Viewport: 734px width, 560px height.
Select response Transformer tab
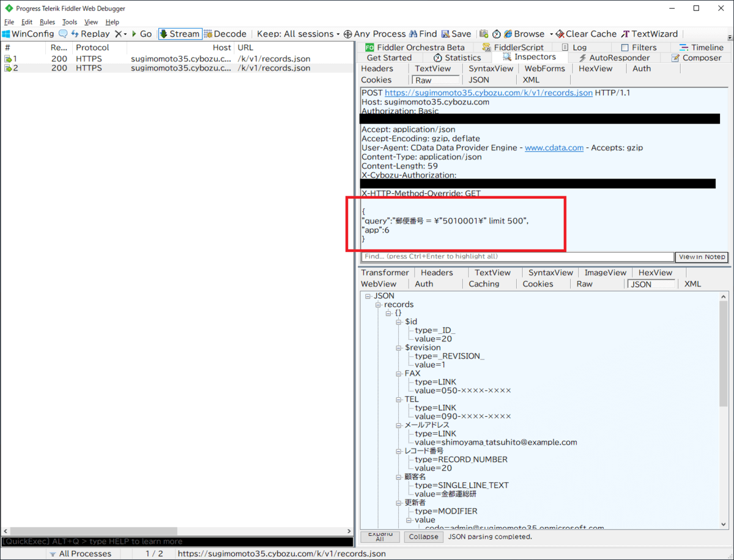click(385, 273)
